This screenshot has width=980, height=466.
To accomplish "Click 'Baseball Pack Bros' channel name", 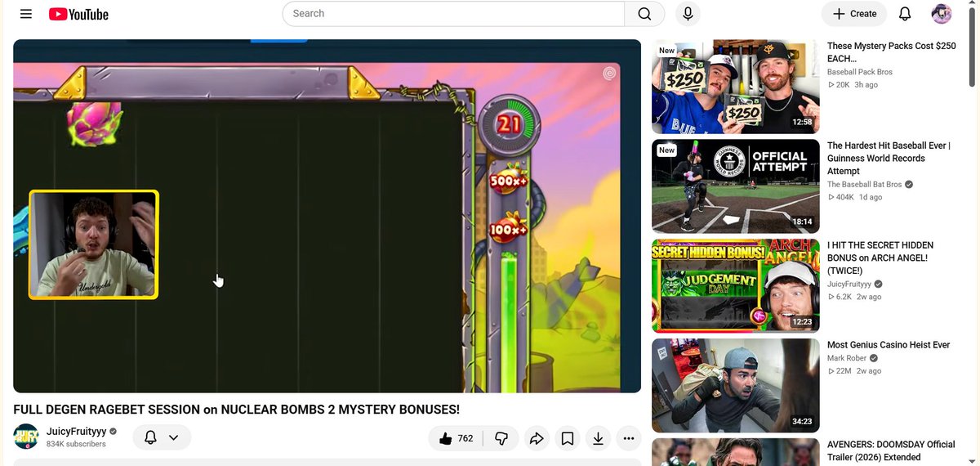I will point(860,72).
